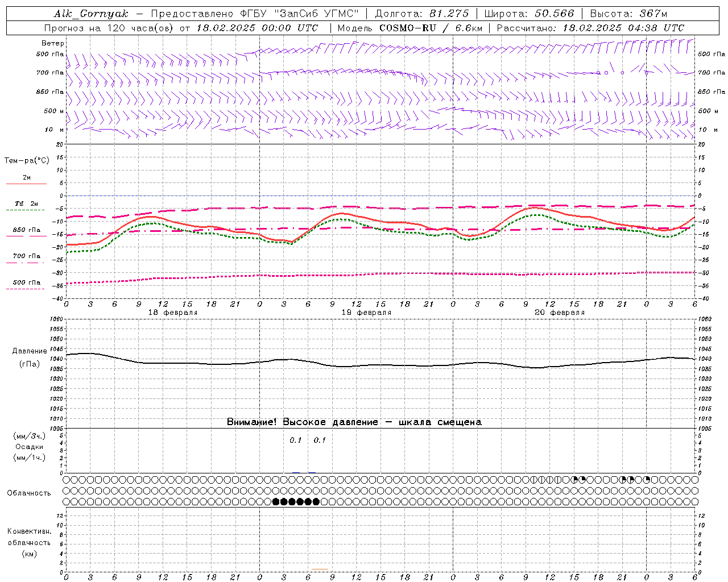728x582 pixels.
Task: Click the (мм/1ч.) precipitation unit label
Action: pos(30,458)
